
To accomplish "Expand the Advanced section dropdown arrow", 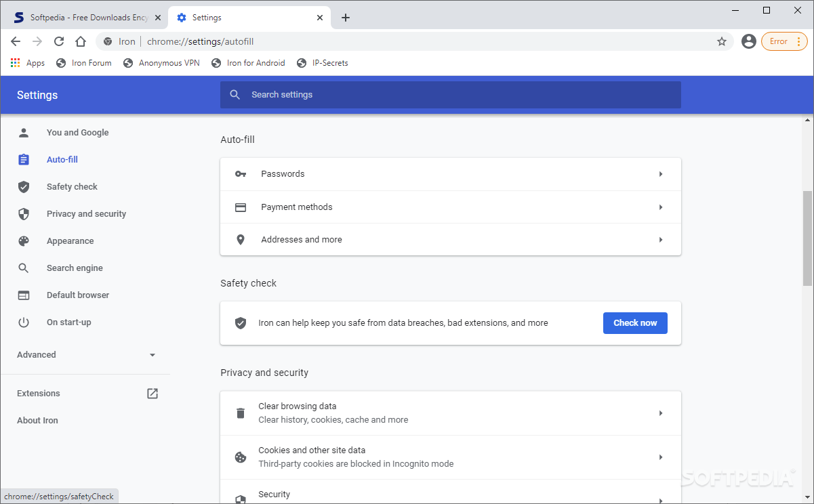I will 152,355.
